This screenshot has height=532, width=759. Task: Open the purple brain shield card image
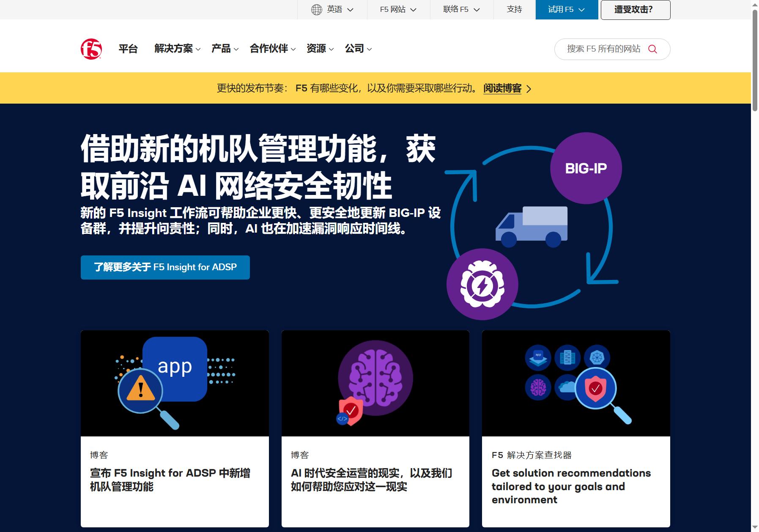[x=375, y=383]
